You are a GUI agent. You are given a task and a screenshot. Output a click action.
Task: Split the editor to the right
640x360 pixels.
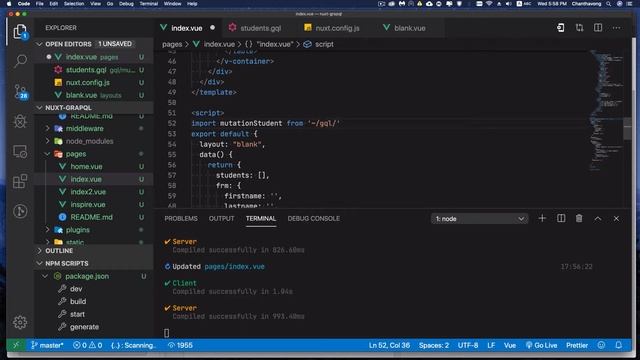click(x=598, y=28)
